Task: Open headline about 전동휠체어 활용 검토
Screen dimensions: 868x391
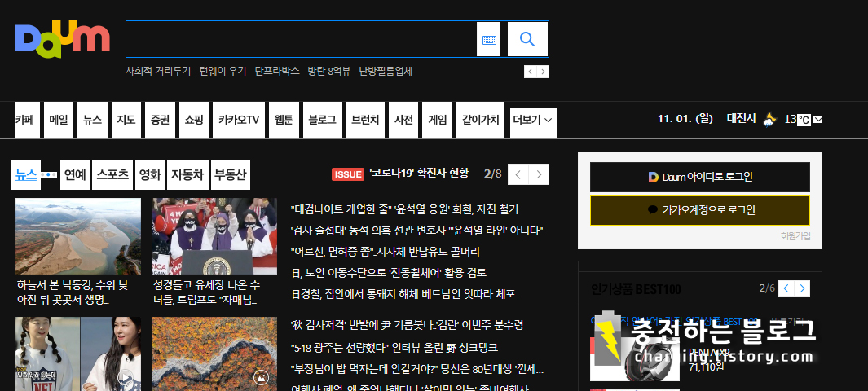Action: (x=389, y=273)
